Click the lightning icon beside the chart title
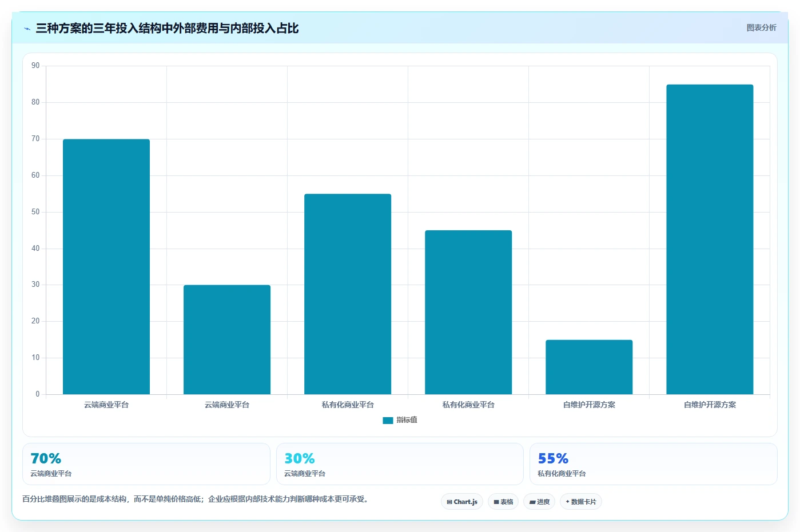This screenshot has height=532, width=800. click(27, 29)
